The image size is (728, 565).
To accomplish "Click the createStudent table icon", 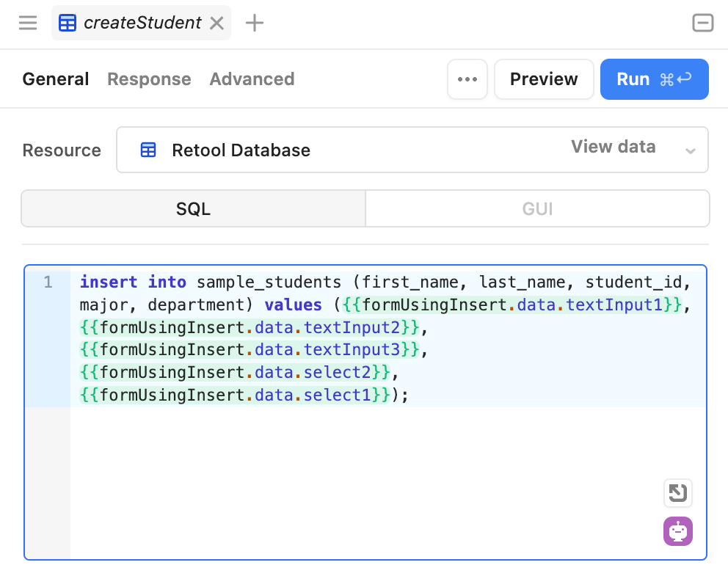I will click(68, 23).
